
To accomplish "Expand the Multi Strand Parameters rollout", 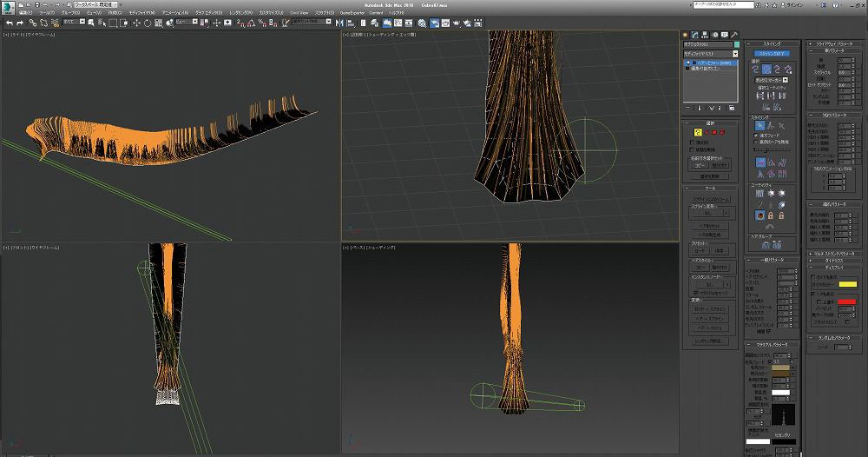I will (832, 253).
